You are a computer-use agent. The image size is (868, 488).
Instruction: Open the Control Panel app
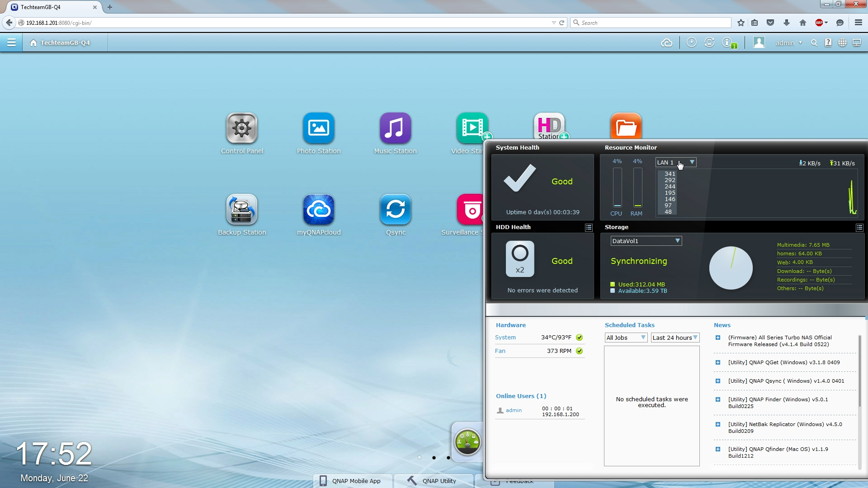(x=242, y=129)
